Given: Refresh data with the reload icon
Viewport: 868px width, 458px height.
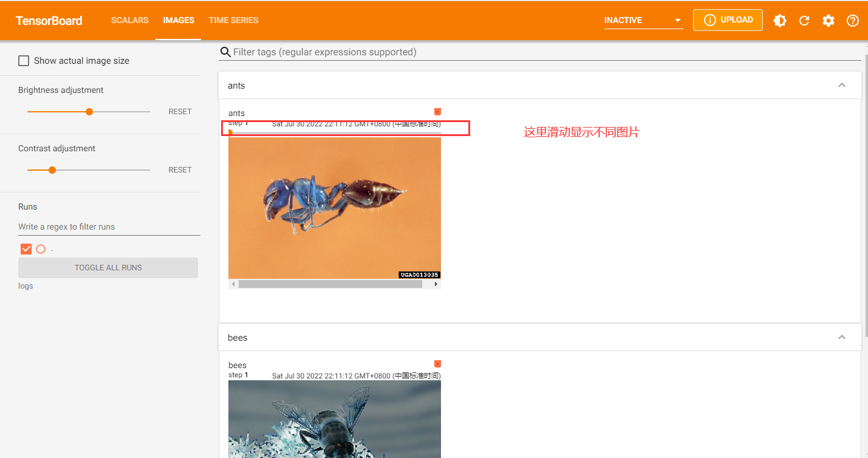Looking at the screenshot, I should pos(804,20).
